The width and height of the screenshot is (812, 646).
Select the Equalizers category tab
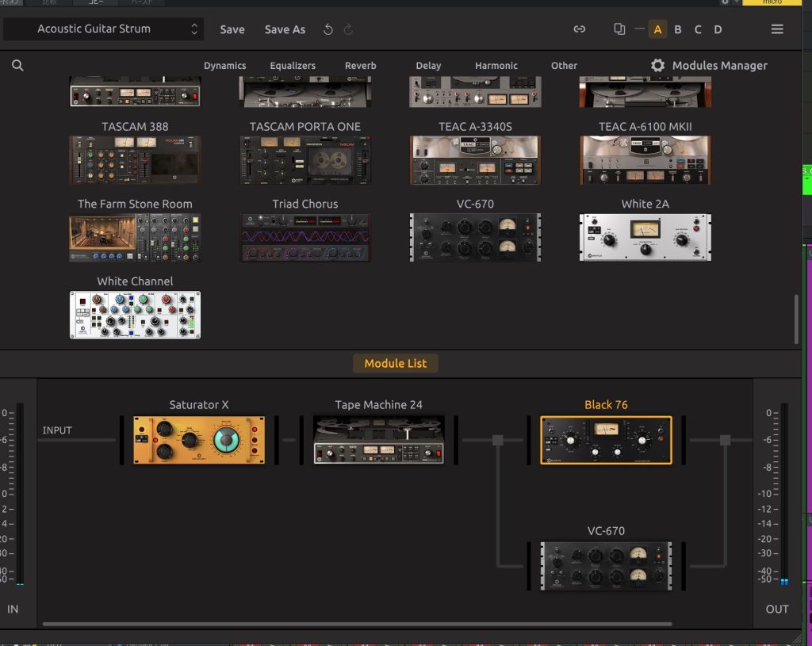[x=293, y=66]
